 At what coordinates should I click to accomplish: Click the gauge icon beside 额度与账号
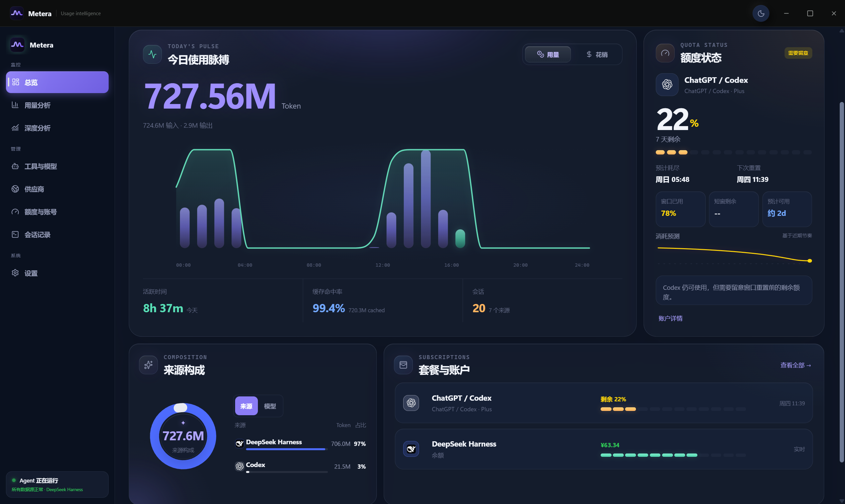[15, 212]
